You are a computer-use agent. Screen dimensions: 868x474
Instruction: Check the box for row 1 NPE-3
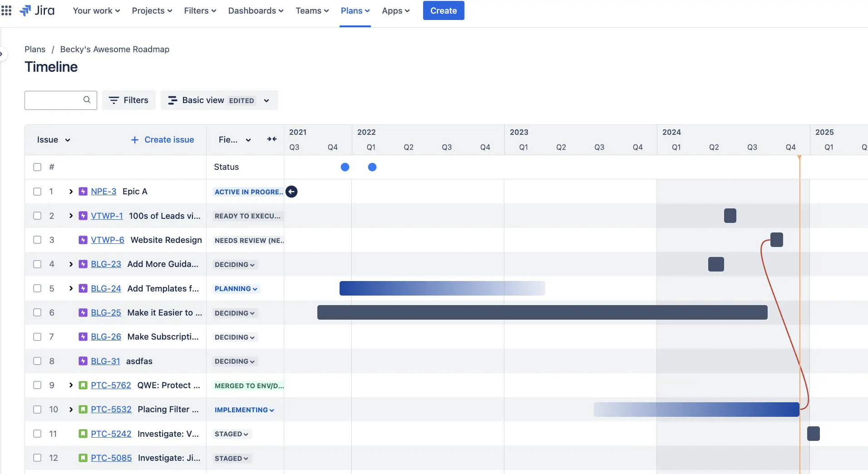point(37,192)
